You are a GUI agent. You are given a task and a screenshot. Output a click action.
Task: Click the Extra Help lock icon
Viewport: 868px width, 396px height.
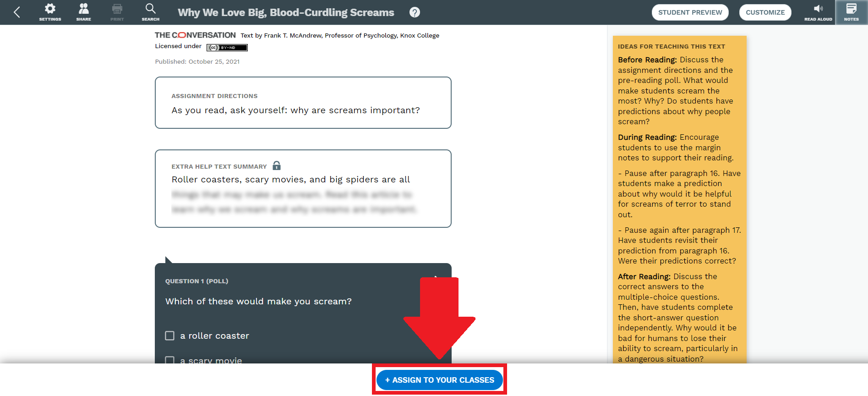click(x=277, y=165)
